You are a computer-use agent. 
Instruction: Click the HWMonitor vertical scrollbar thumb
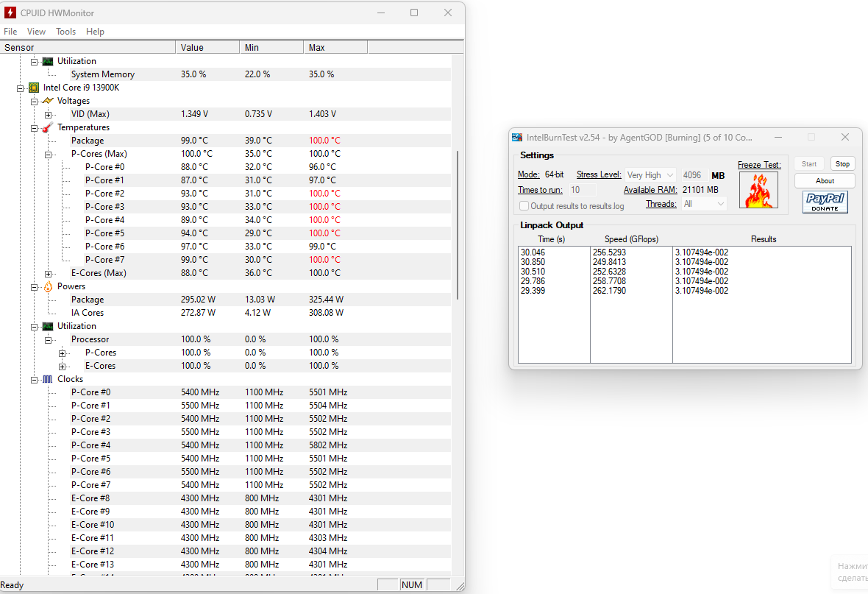pos(458,224)
